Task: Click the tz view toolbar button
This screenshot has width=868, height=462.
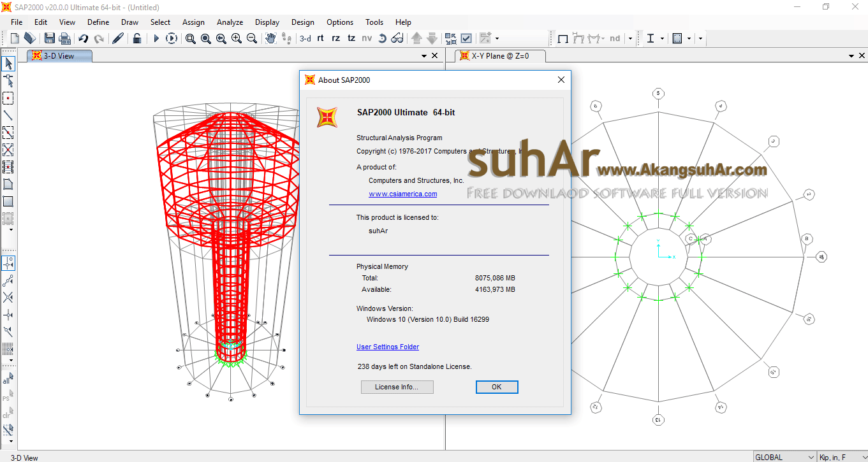Action: tap(351, 38)
